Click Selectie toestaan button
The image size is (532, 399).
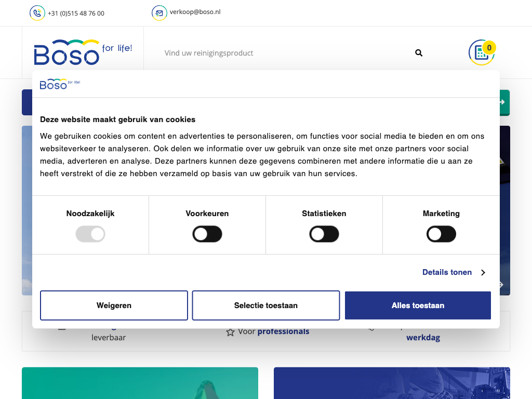(266, 305)
